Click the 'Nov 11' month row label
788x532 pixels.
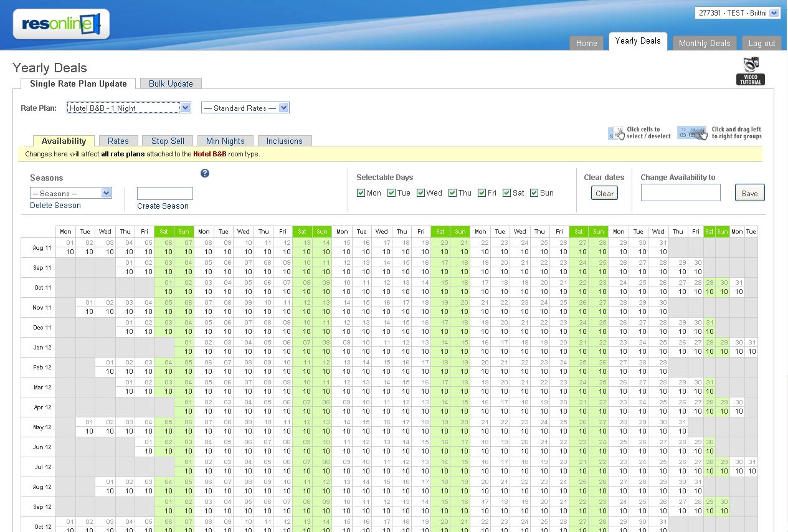click(x=42, y=307)
